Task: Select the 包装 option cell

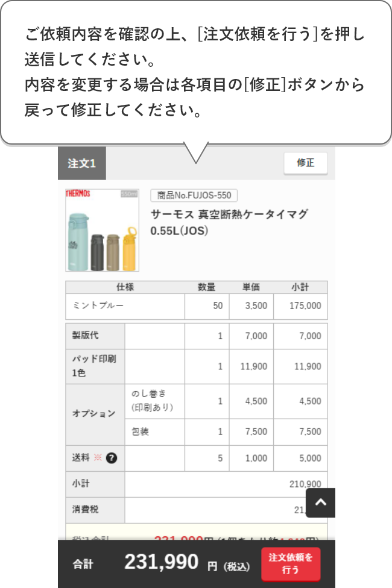Action: click(x=142, y=432)
